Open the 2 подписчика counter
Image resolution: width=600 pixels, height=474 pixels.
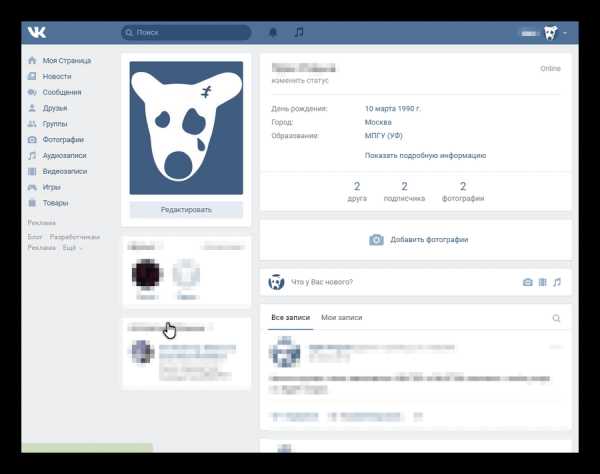404,191
